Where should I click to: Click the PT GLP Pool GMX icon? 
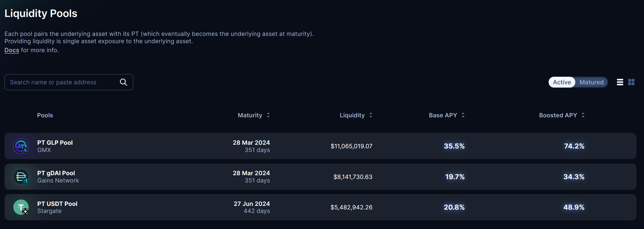tap(21, 146)
